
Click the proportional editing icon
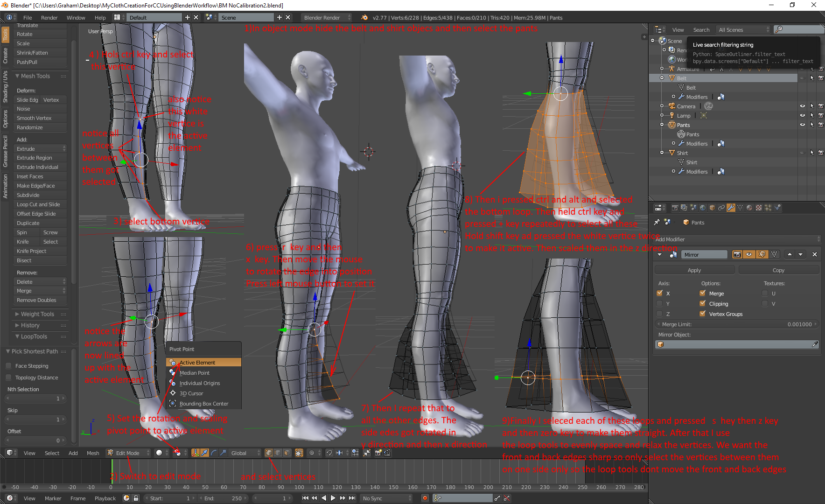312,453
